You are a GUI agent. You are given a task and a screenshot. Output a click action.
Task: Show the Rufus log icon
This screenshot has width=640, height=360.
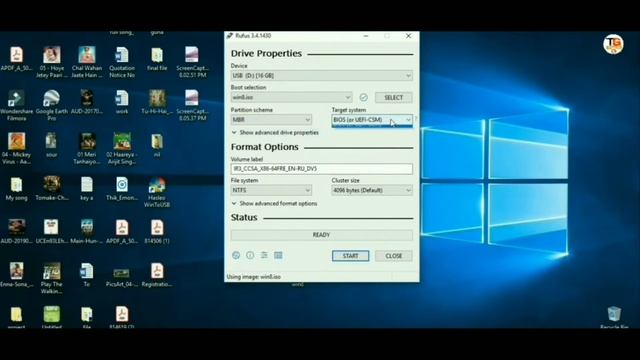point(278,256)
